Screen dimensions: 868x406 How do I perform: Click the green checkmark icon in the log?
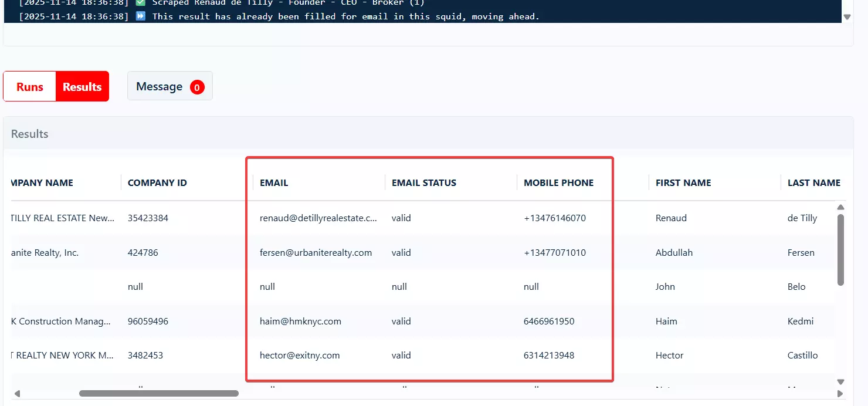(141, 2)
